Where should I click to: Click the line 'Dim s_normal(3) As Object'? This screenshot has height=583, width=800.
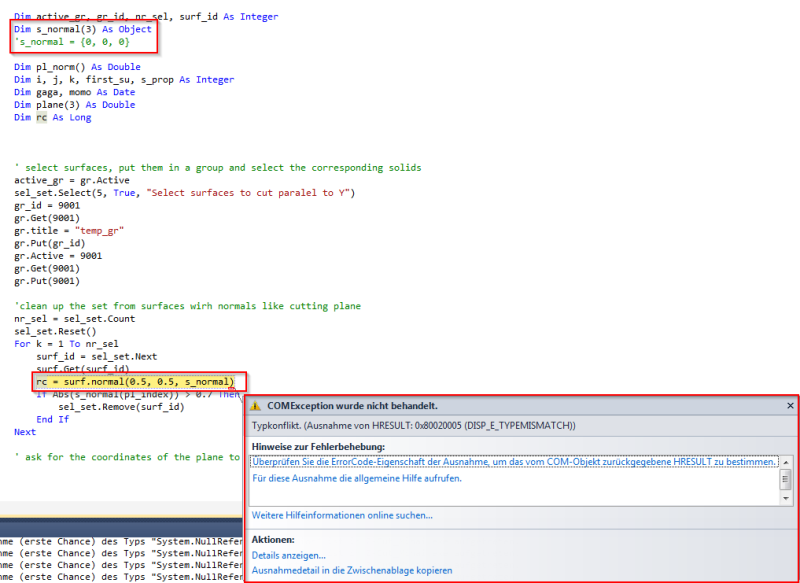coord(83,29)
